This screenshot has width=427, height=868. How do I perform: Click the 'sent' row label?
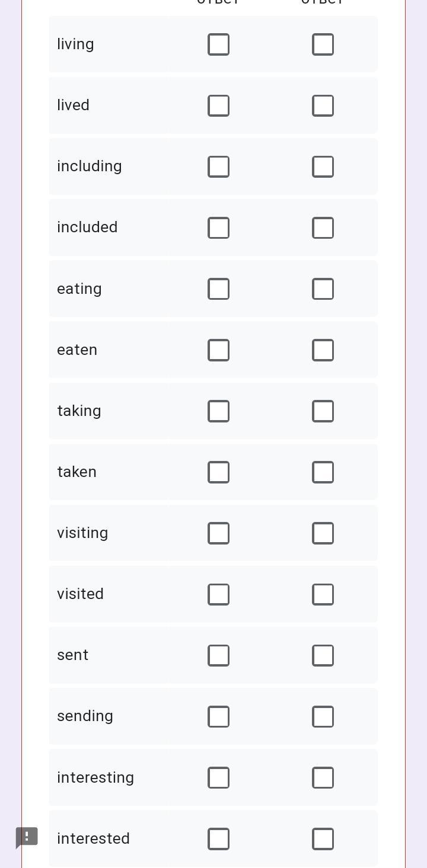coord(72,655)
